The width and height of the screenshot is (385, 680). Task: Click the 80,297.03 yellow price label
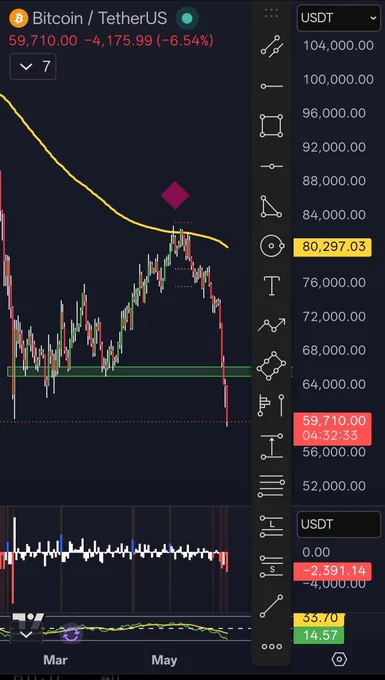point(333,247)
